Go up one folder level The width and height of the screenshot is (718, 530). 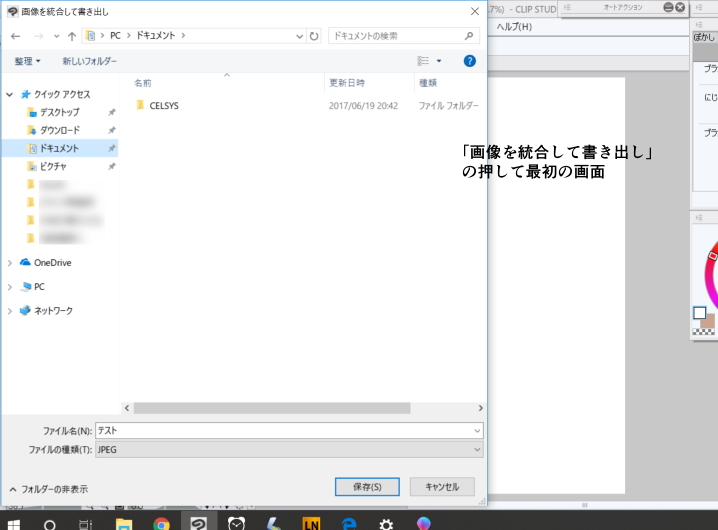[x=71, y=36]
